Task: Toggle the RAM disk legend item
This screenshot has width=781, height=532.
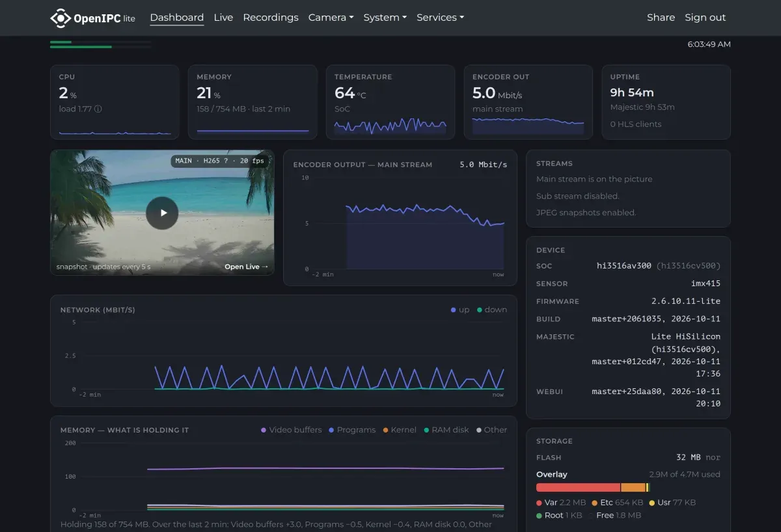Action: pyautogui.click(x=446, y=430)
